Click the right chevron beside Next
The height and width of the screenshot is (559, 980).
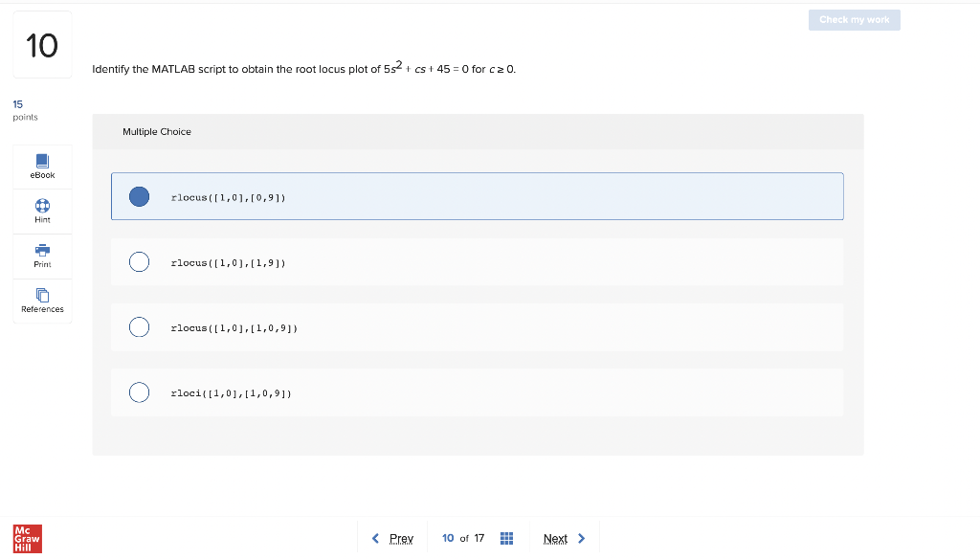pyautogui.click(x=581, y=538)
